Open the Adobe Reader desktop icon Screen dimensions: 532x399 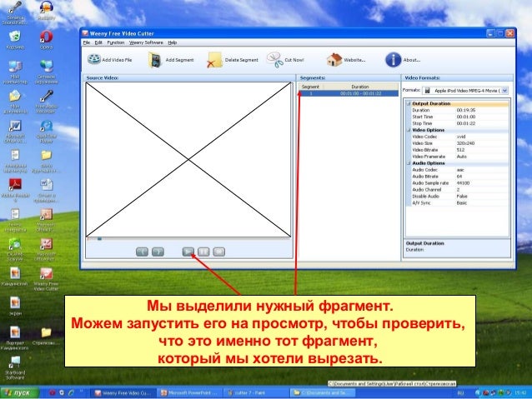(15, 190)
